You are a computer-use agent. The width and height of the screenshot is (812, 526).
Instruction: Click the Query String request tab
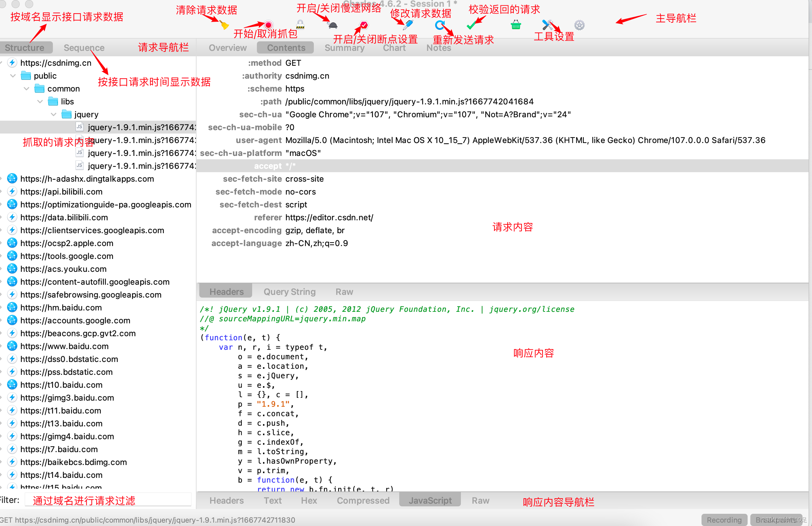(289, 292)
